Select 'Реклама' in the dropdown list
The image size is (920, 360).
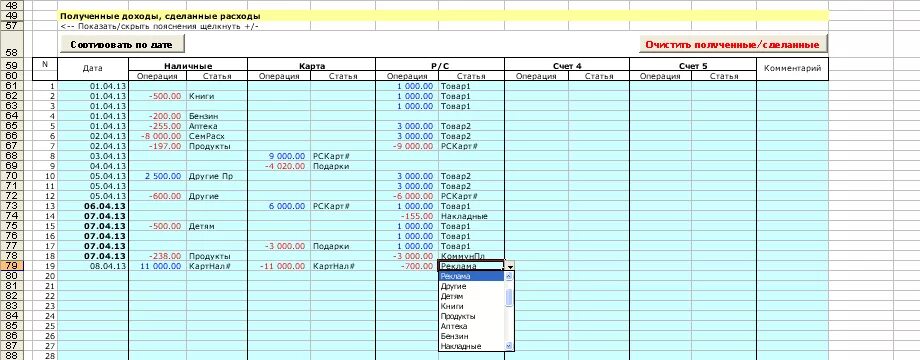(471, 276)
